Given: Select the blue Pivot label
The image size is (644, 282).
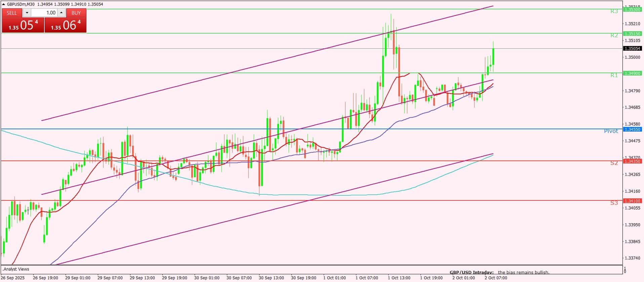Looking at the screenshot, I should [611, 131].
